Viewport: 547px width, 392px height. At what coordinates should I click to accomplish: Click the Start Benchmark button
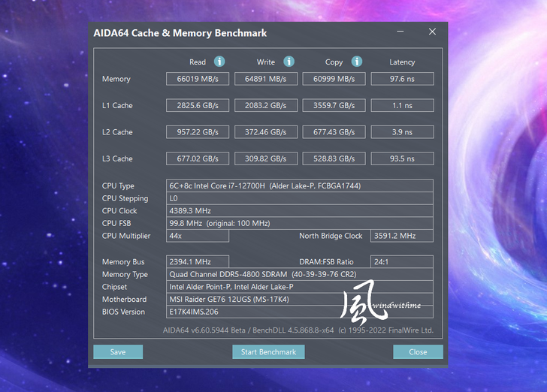[x=268, y=352]
